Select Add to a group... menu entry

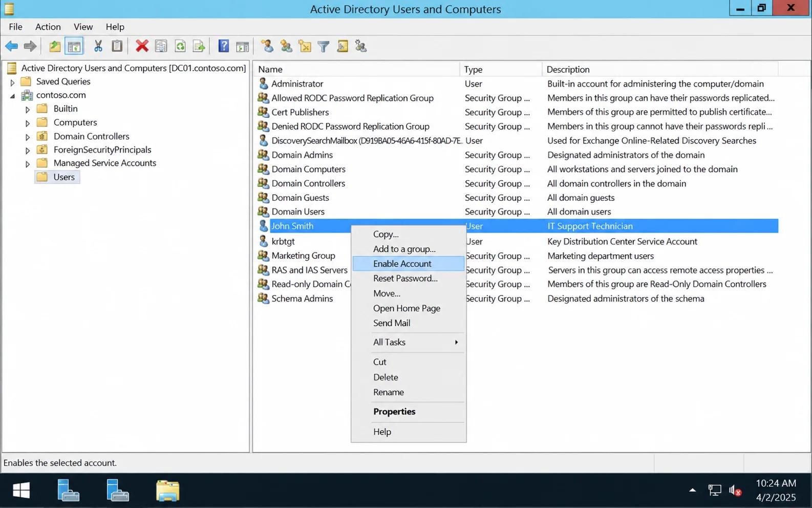coord(409,249)
